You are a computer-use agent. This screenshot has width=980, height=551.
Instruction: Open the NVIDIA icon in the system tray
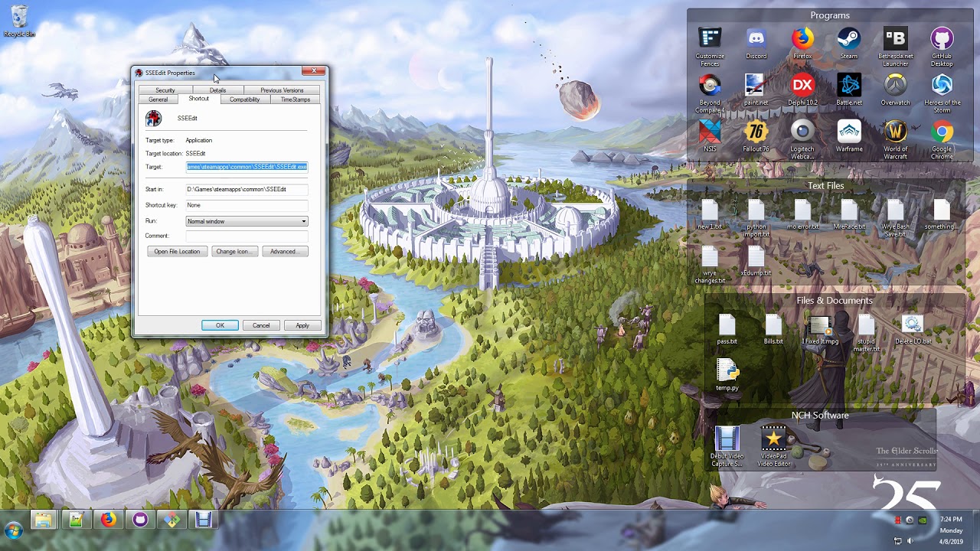point(923,520)
